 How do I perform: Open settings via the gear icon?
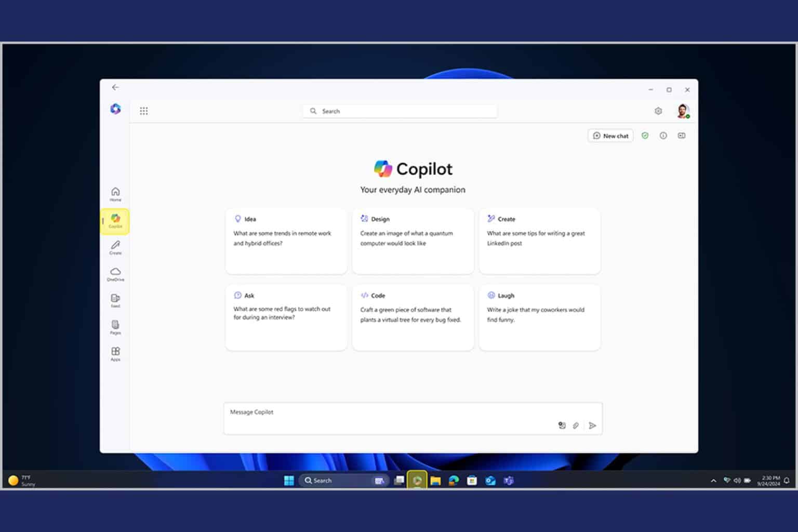[658, 111]
